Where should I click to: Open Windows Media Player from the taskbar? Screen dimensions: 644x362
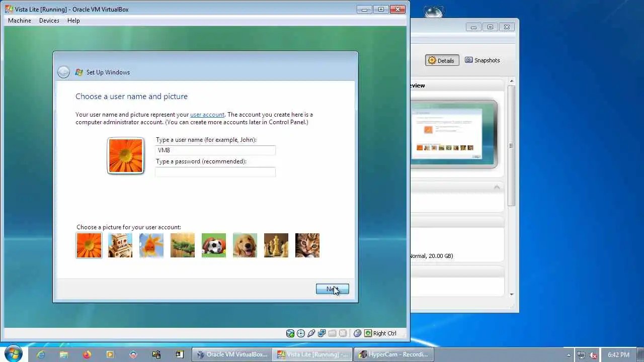[110, 354]
